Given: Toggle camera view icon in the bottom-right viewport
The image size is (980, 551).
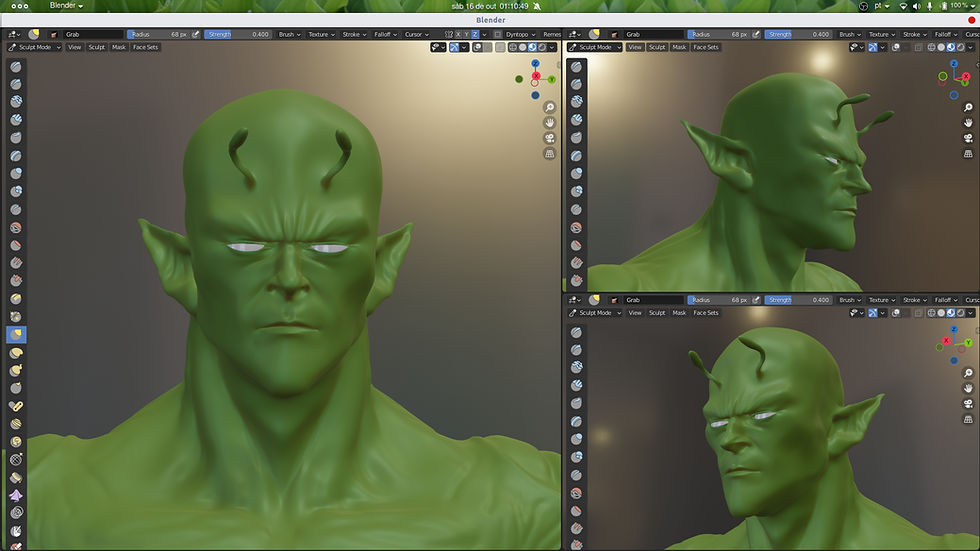Looking at the screenshot, I should (x=968, y=403).
